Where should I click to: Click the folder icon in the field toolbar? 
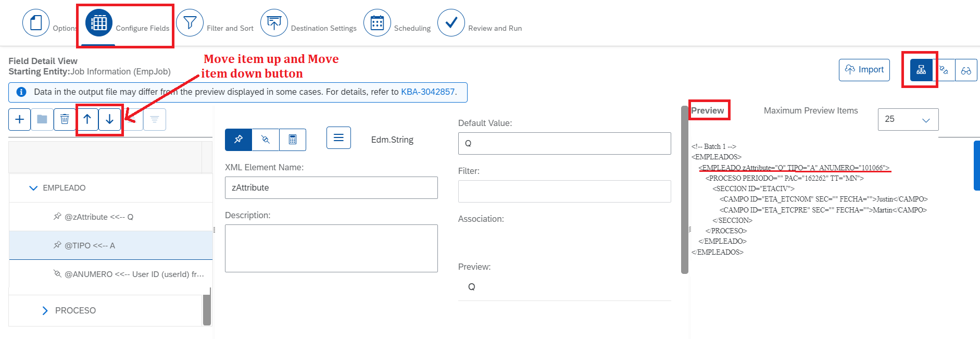point(42,119)
